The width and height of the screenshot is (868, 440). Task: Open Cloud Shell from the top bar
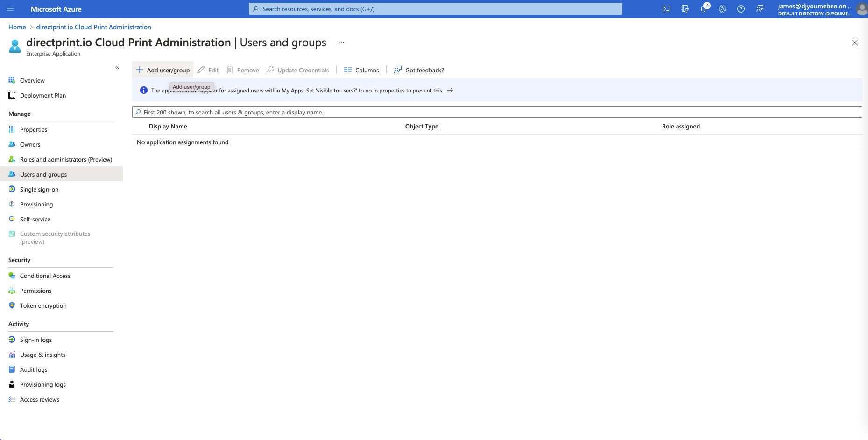point(666,9)
